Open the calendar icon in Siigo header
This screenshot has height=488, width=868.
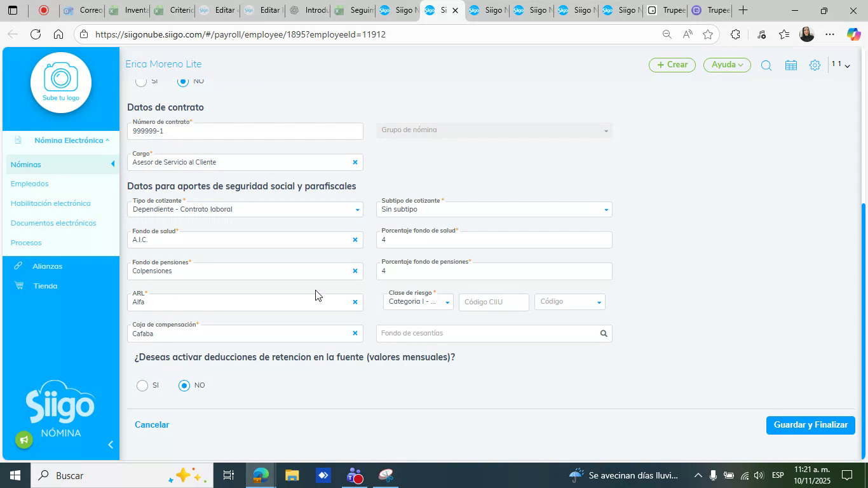[x=791, y=65]
